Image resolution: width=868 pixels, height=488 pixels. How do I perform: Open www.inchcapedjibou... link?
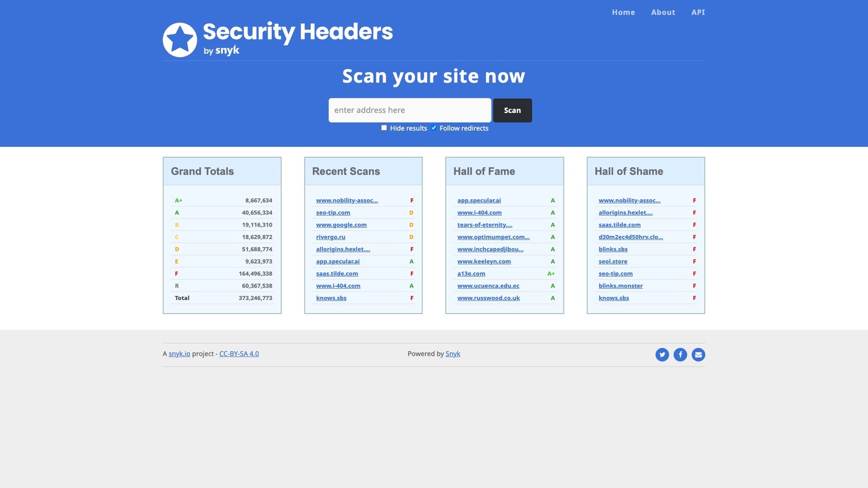[x=491, y=249]
